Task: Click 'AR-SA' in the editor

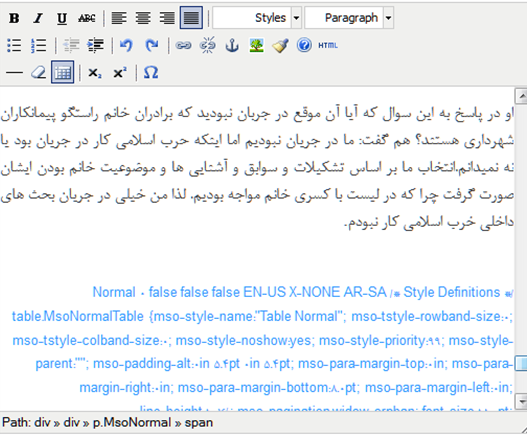Action: (365, 292)
